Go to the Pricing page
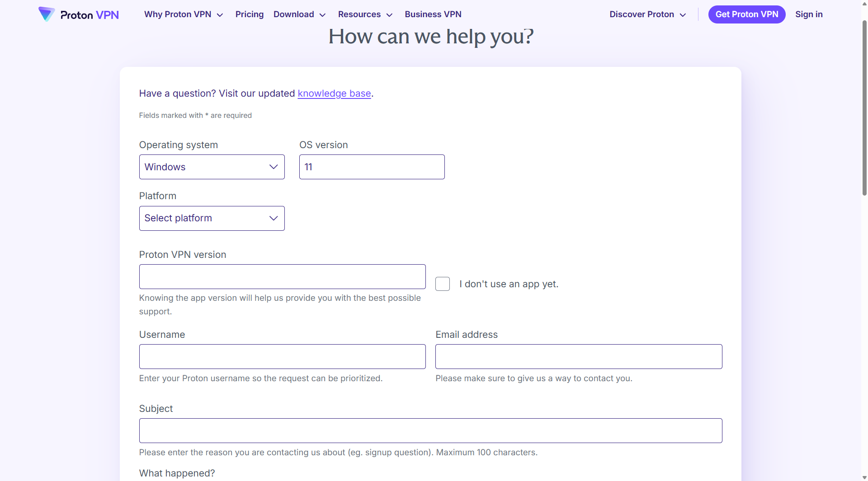This screenshot has width=868, height=481. (x=250, y=14)
